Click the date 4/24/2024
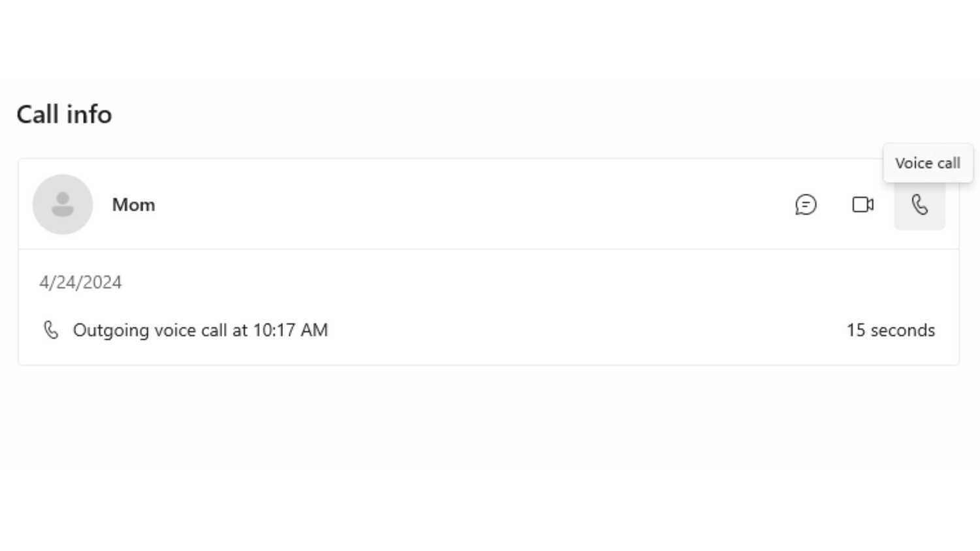The image size is (980, 551). pos(80,282)
